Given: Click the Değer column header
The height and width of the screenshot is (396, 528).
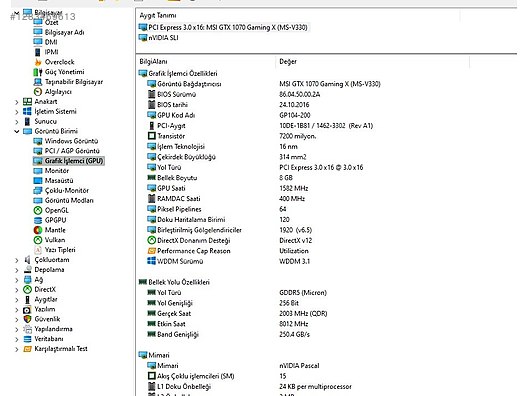Looking at the screenshot, I should [288, 62].
